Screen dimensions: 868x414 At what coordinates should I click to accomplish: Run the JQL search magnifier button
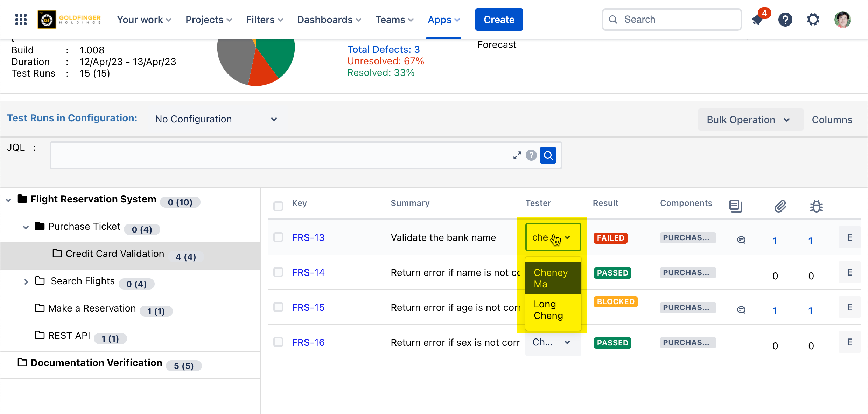tap(548, 155)
